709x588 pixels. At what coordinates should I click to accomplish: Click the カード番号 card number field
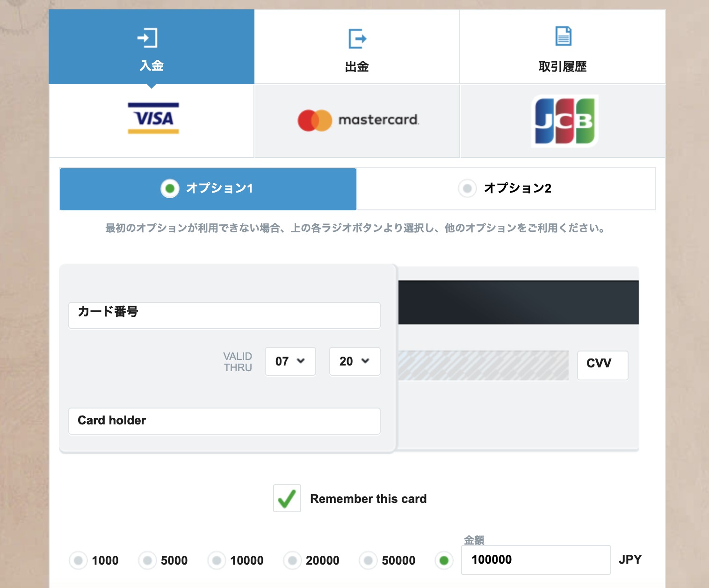coord(224,316)
